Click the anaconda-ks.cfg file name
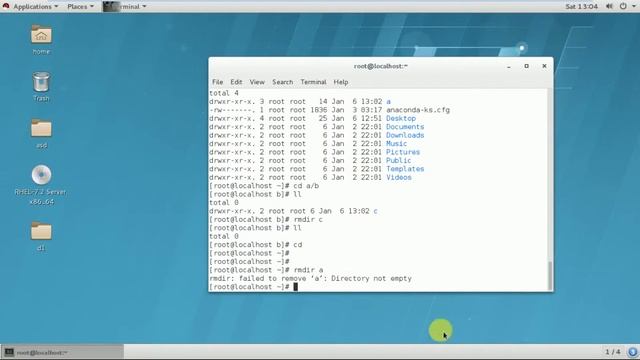The height and width of the screenshot is (360, 640). point(418,110)
